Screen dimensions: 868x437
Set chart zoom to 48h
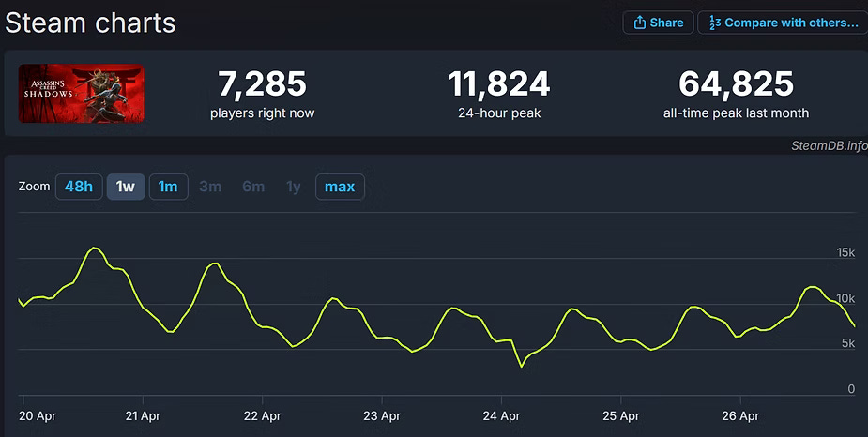point(79,187)
